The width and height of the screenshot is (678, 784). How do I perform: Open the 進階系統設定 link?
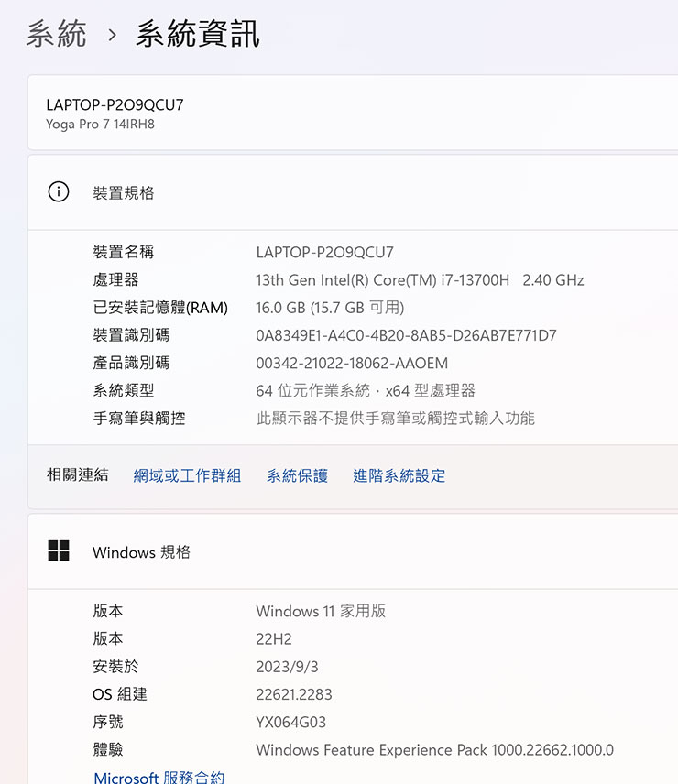click(399, 475)
